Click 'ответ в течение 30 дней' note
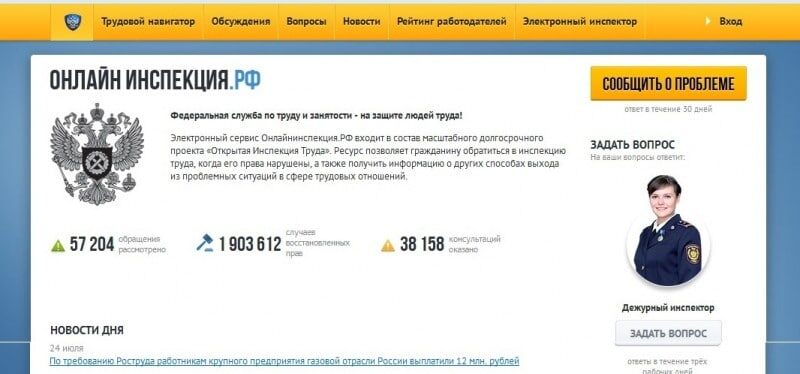 (x=668, y=109)
